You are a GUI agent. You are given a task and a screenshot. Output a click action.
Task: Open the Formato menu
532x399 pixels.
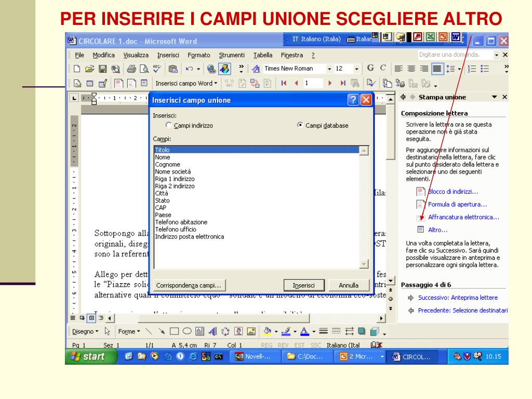point(199,55)
